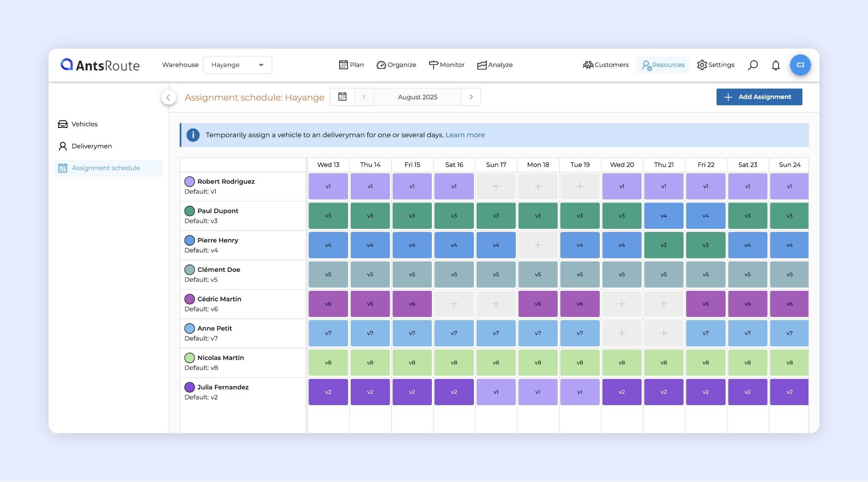Click the CJ user avatar
Screen dimensions: 868x482
click(800, 65)
